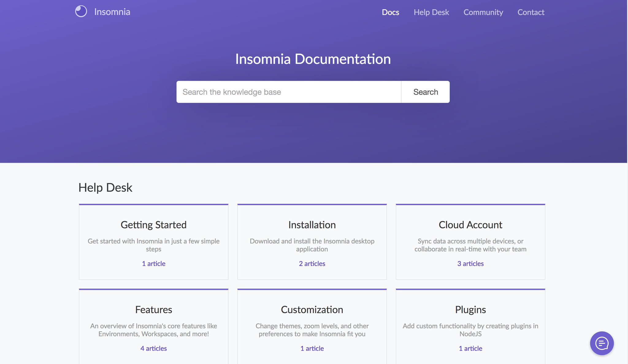Viewport: 628px width, 364px height.
Task: Open the Help Desk navigation link
Action: [x=431, y=12]
